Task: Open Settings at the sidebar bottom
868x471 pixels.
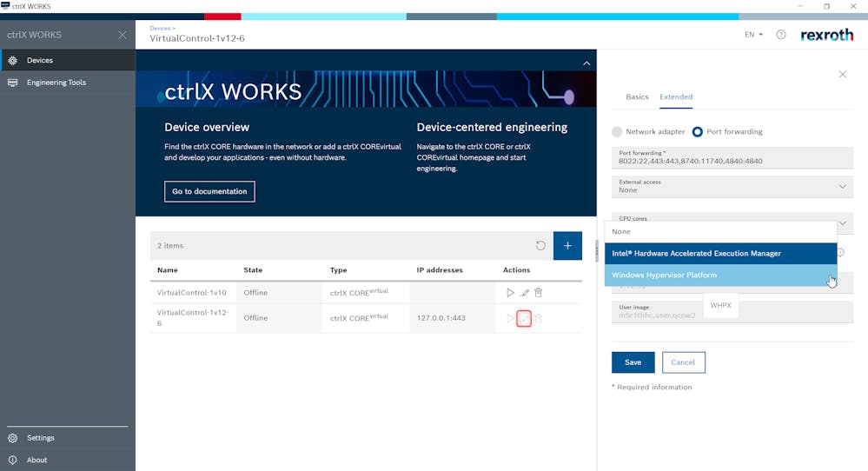Action: tap(68, 438)
